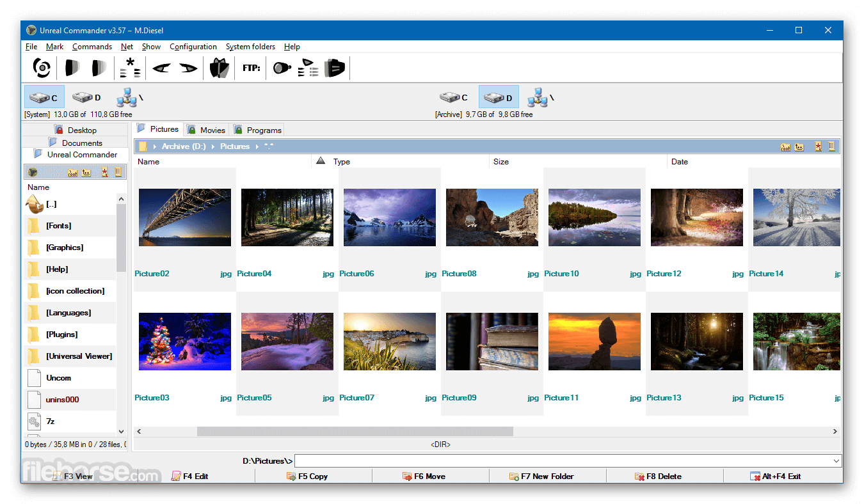The image size is (864, 504).
Task: Click the F4 Edit button
Action: (x=190, y=476)
